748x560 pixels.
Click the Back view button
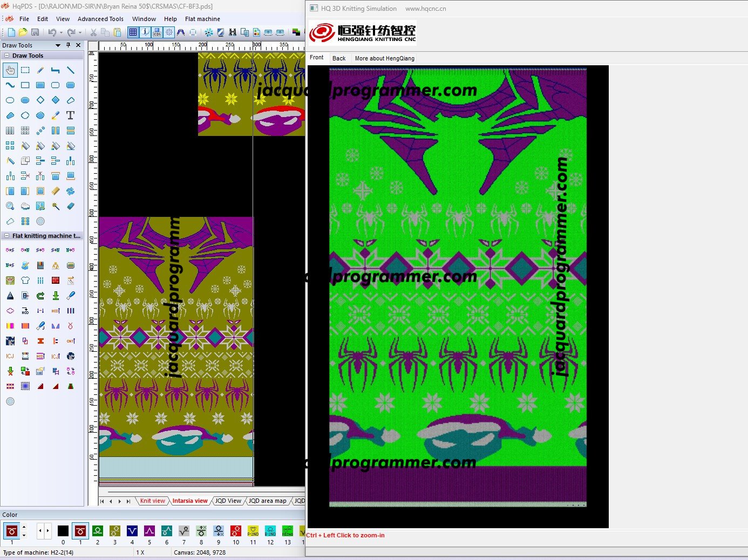[x=339, y=58]
